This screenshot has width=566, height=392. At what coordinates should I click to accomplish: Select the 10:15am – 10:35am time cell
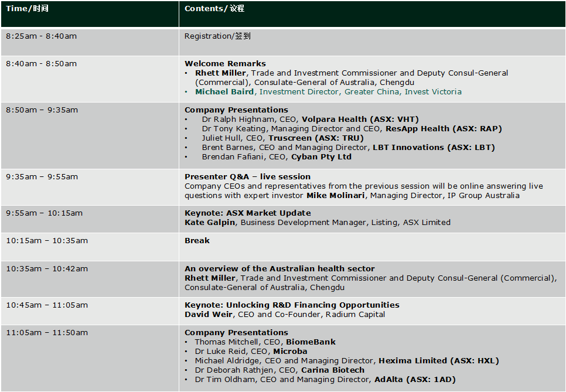[90, 247]
